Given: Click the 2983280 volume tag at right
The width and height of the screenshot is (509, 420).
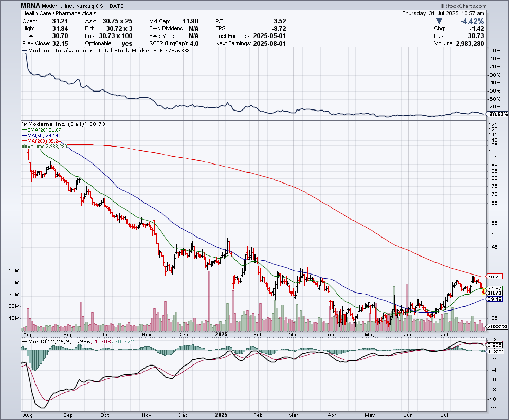Looking at the screenshot, I should (x=498, y=327).
